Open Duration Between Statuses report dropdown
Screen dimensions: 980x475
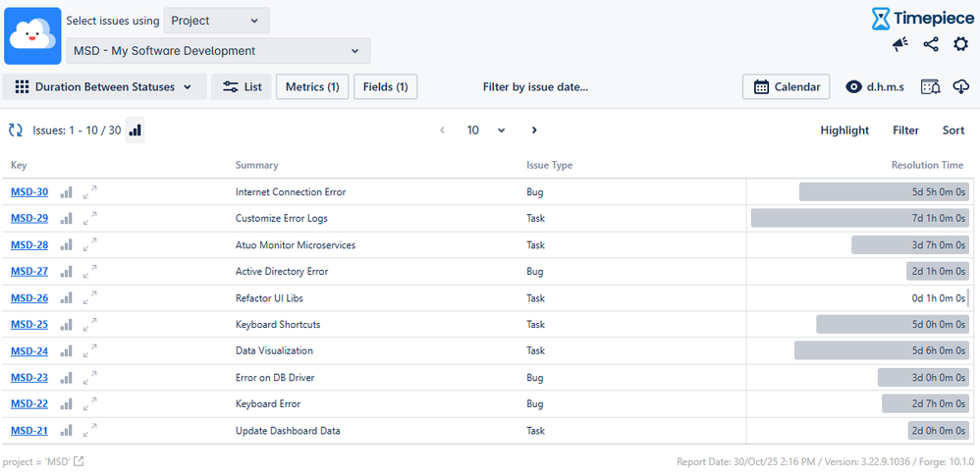tap(104, 87)
